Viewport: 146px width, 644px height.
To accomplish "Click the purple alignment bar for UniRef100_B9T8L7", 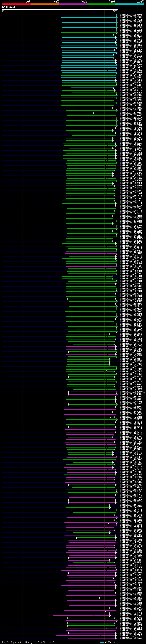I will 86,635.
